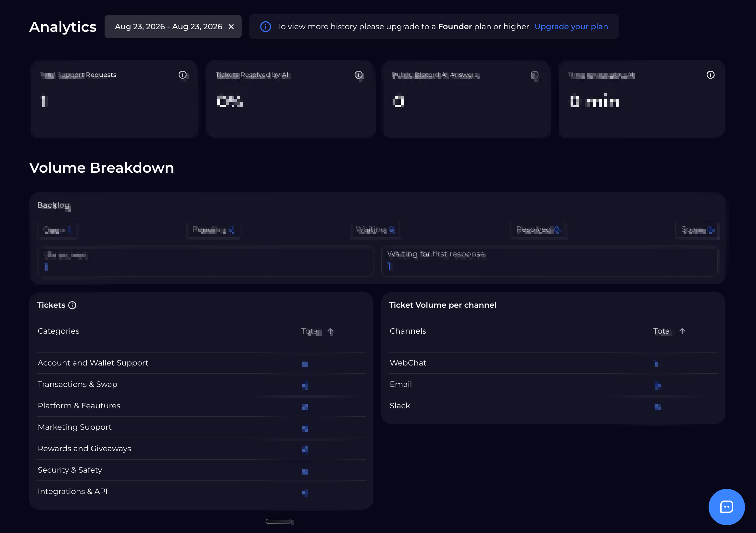The width and height of the screenshot is (756, 533).
Task: Select the Spam backlog status
Action: pos(696,229)
